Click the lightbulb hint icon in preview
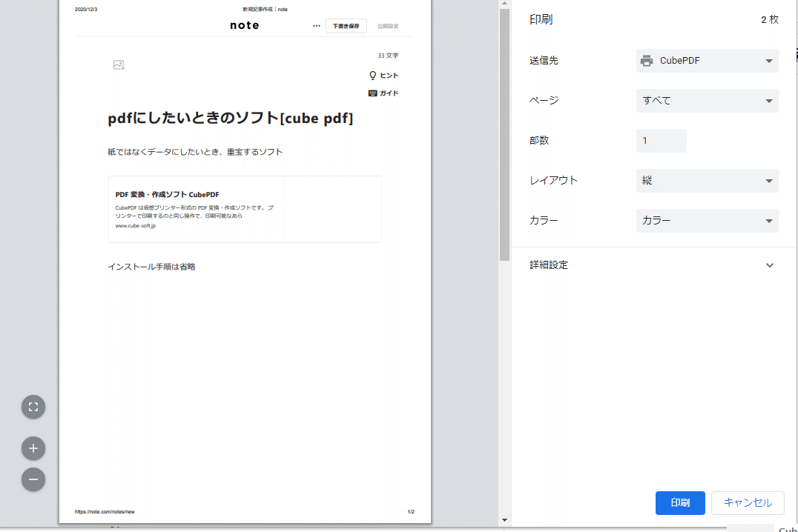The image size is (798, 532). 372,76
